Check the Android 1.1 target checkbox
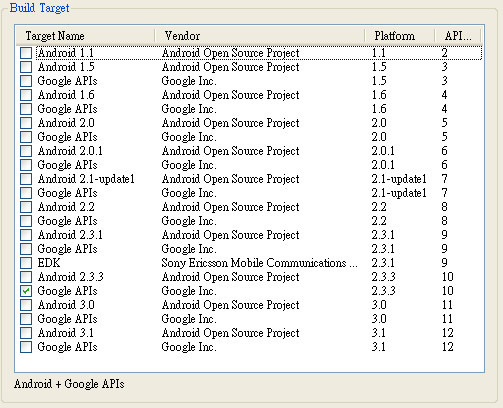 [x=26, y=53]
